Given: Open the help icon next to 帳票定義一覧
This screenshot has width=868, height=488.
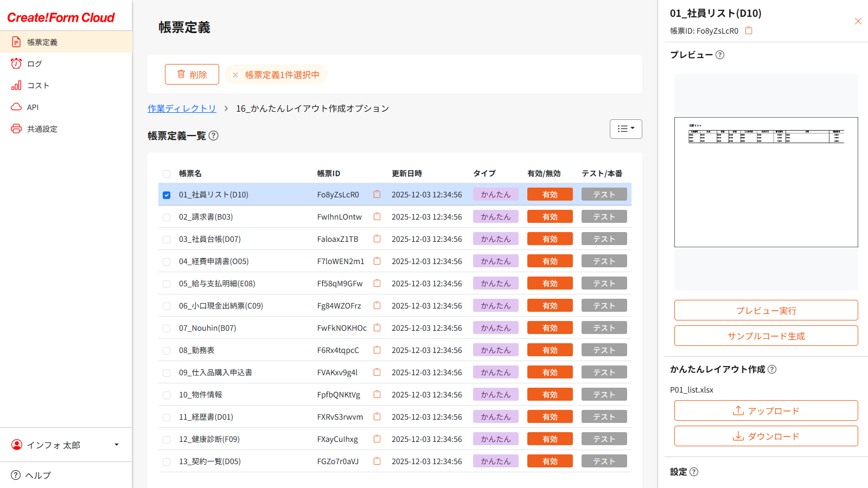Looking at the screenshot, I should [214, 136].
